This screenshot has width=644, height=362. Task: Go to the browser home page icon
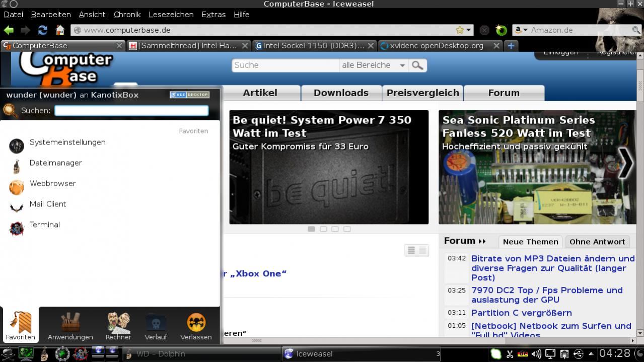point(60,30)
